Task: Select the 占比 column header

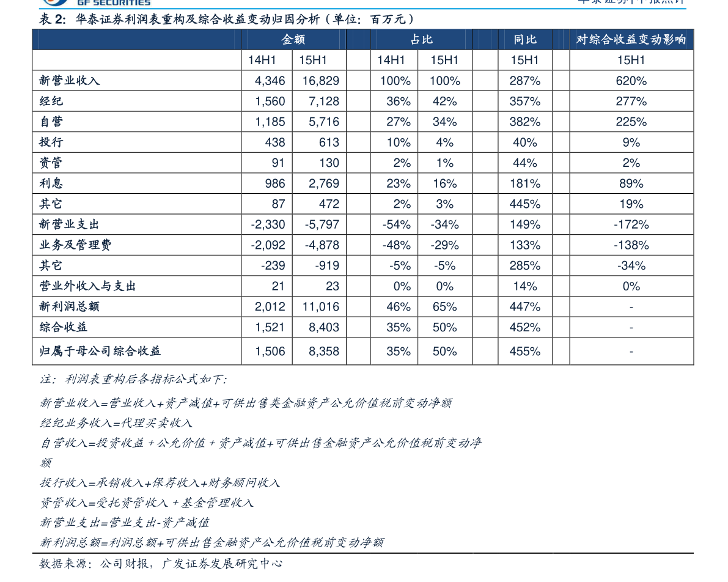Action: [x=421, y=40]
